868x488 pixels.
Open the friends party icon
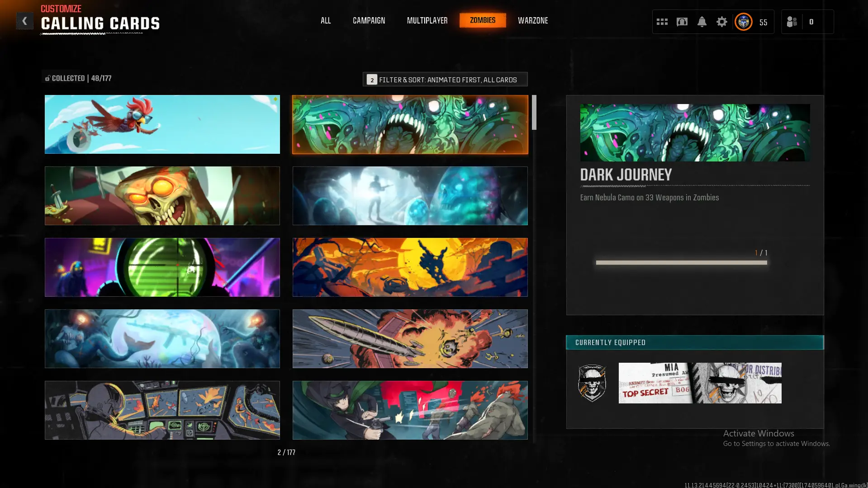tap(792, 22)
